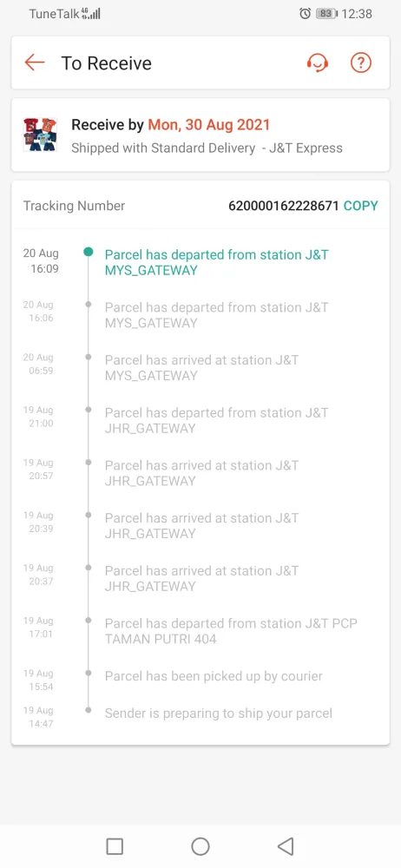Open the help question mark icon
Screen dimensions: 401x868
360,62
